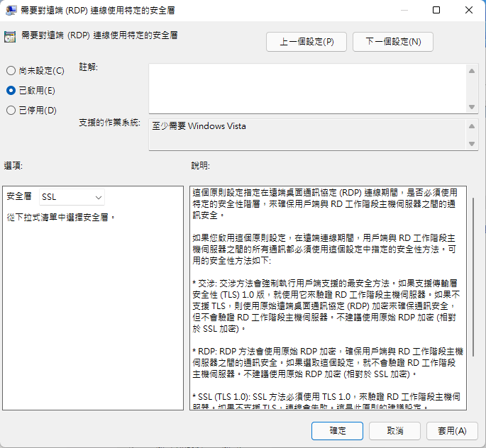Open the 安全層 dropdown showing SSL
486x448 pixels.
click(71, 197)
